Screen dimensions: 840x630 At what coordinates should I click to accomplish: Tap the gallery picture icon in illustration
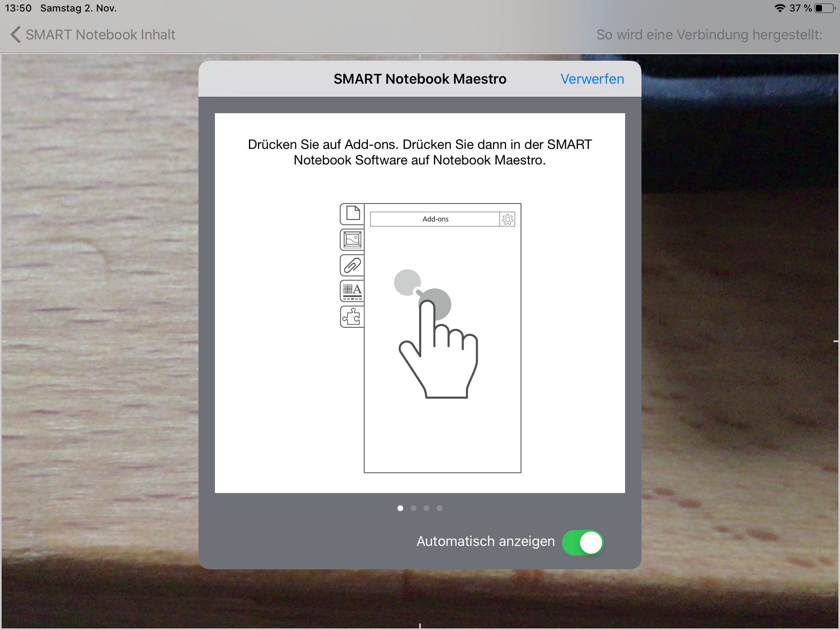click(x=352, y=240)
